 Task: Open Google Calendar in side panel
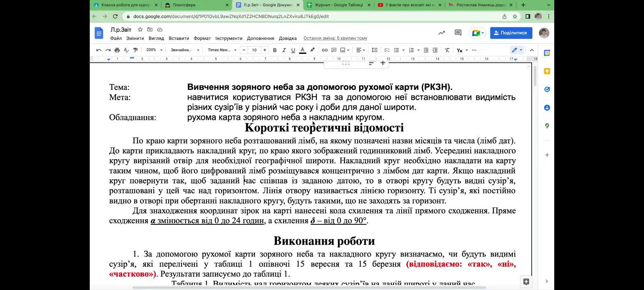[x=547, y=53]
